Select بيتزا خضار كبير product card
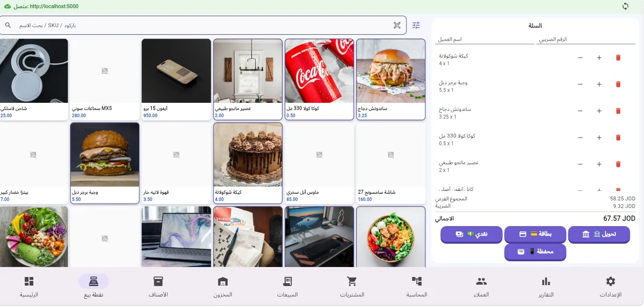 pos(34,163)
